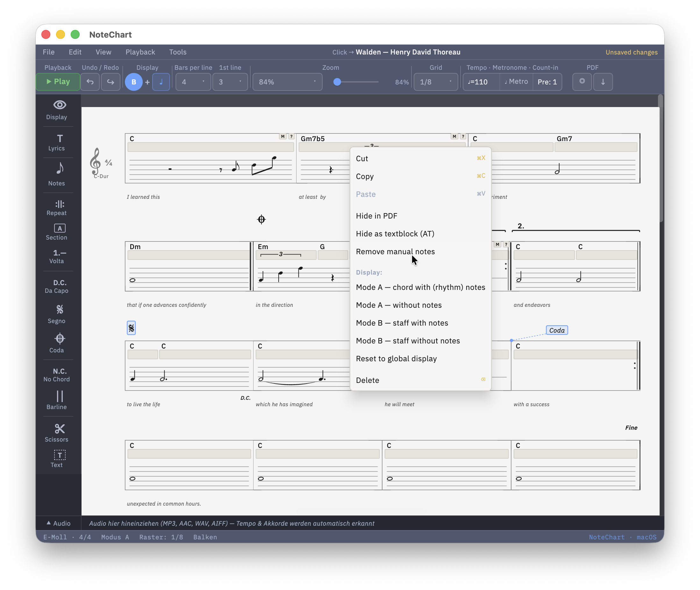Click the zoom slider handle
Viewport: 700px width, 590px height.
[337, 82]
